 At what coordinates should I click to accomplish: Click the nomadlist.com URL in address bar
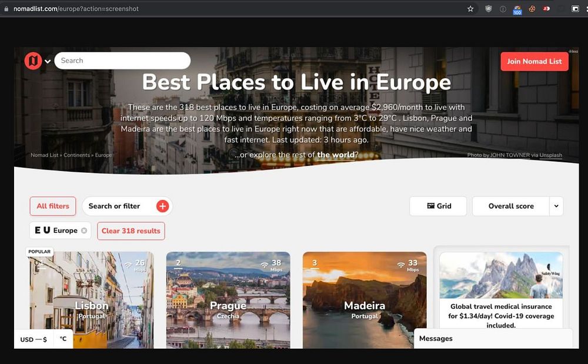[x=76, y=9]
